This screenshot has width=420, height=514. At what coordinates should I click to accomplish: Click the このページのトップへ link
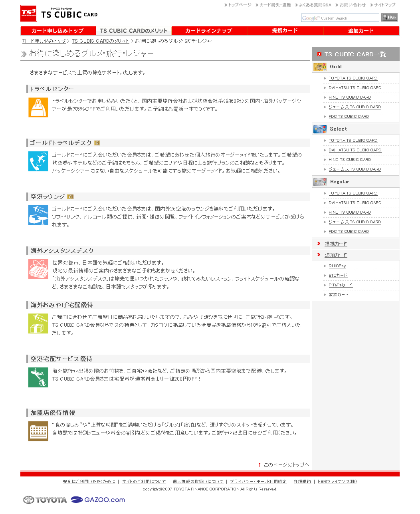[x=286, y=465]
